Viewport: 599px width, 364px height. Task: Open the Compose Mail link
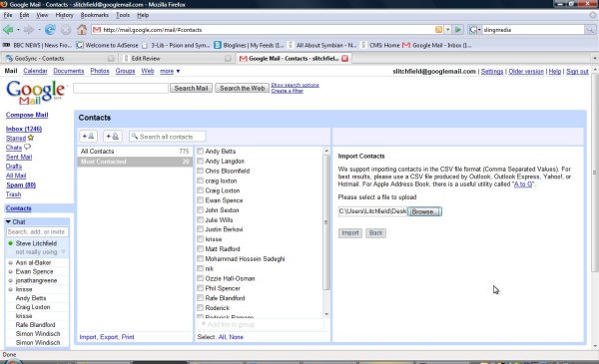27,115
